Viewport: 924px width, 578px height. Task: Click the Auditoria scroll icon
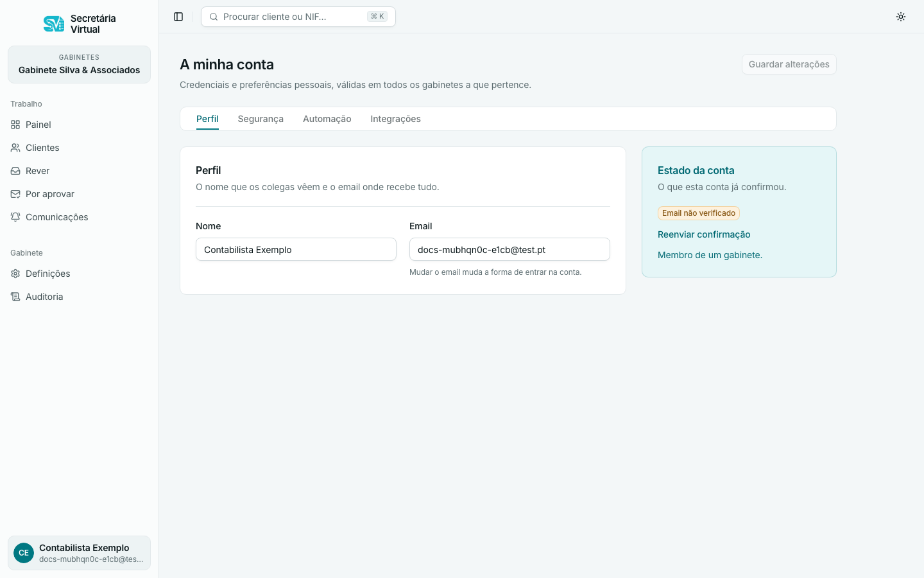tap(15, 297)
